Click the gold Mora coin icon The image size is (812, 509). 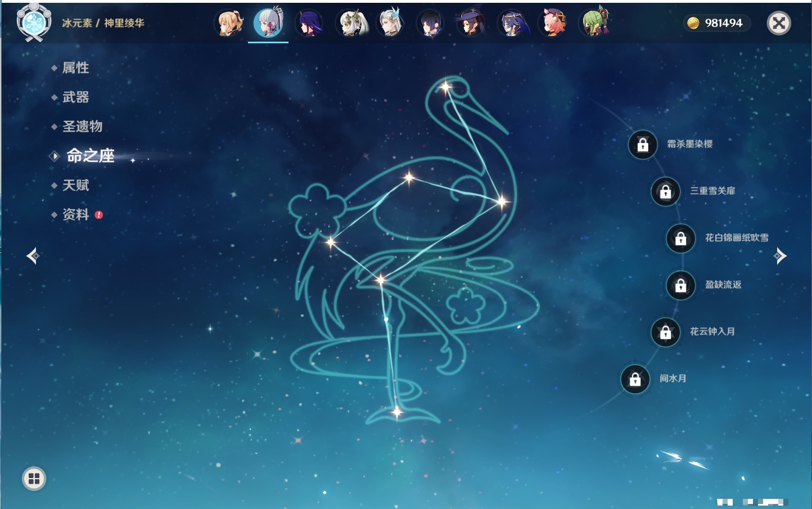pyautogui.click(x=693, y=23)
